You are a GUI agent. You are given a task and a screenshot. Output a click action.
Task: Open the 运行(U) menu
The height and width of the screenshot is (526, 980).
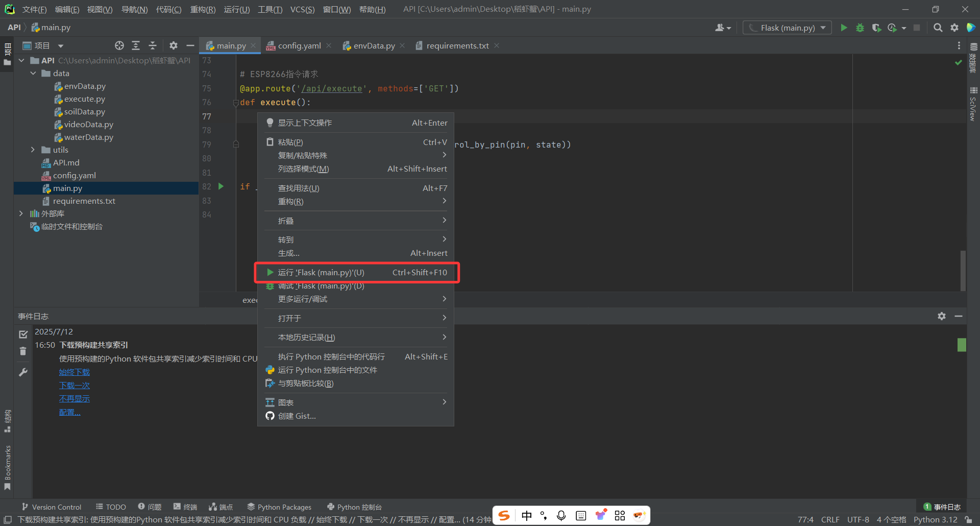tap(237, 9)
